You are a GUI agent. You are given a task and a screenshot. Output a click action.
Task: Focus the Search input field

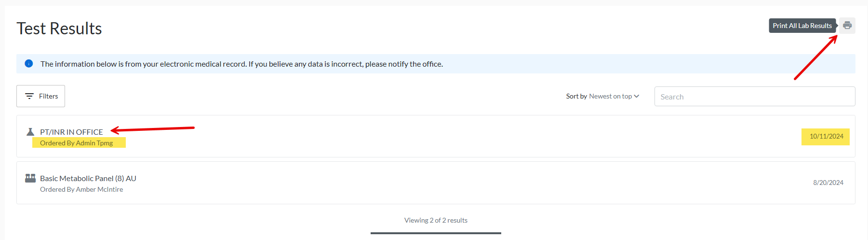pyautogui.click(x=754, y=97)
